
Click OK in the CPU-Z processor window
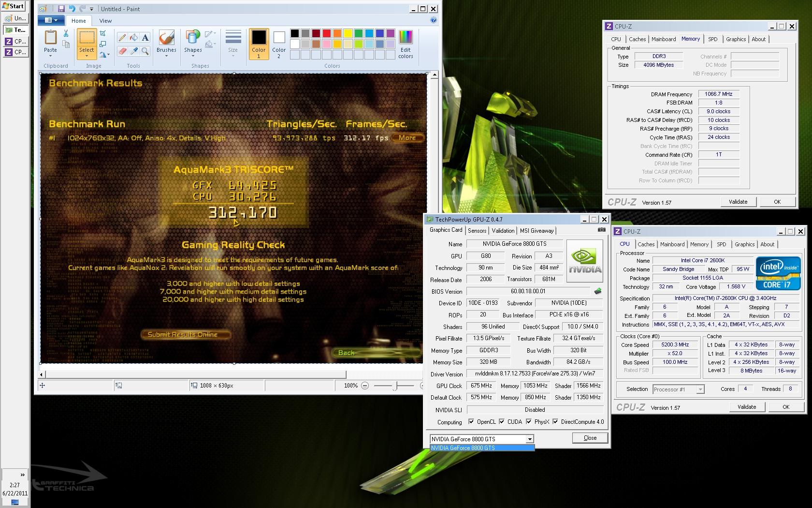pyautogui.click(x=786, y=407)
